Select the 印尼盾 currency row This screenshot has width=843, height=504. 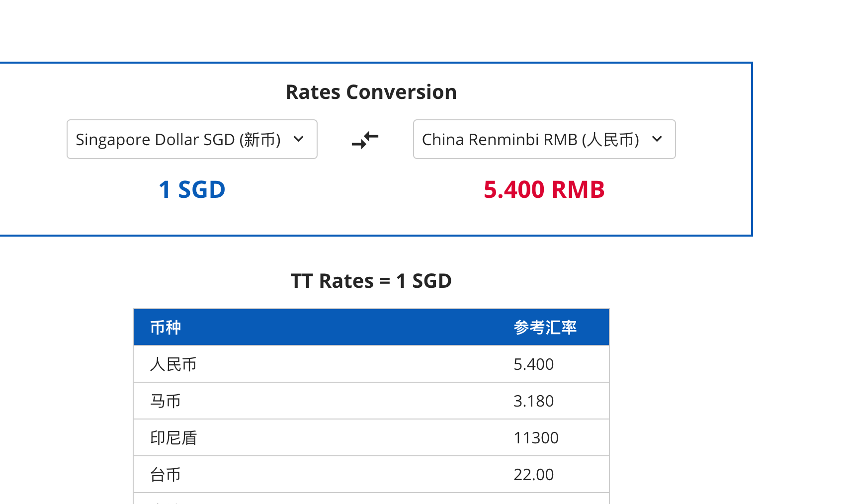(x=173, y=438)
